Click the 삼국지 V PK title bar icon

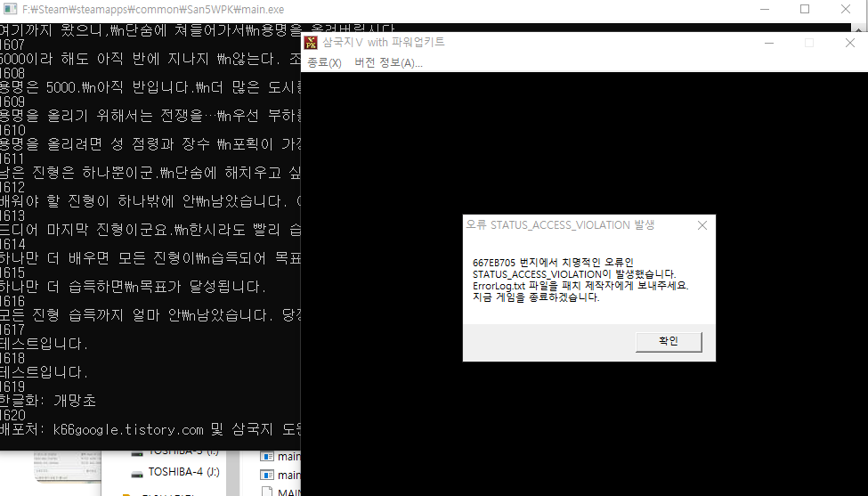click(311, 43)
